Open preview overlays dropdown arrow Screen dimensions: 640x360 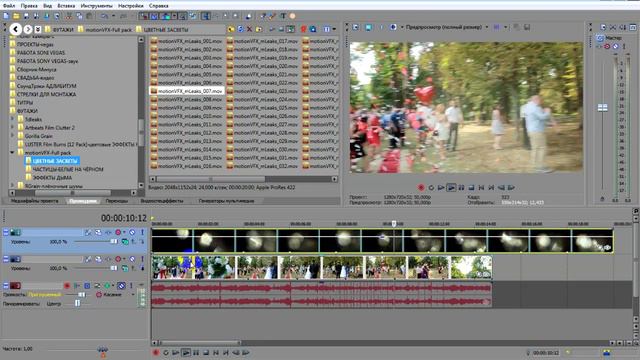506,27
